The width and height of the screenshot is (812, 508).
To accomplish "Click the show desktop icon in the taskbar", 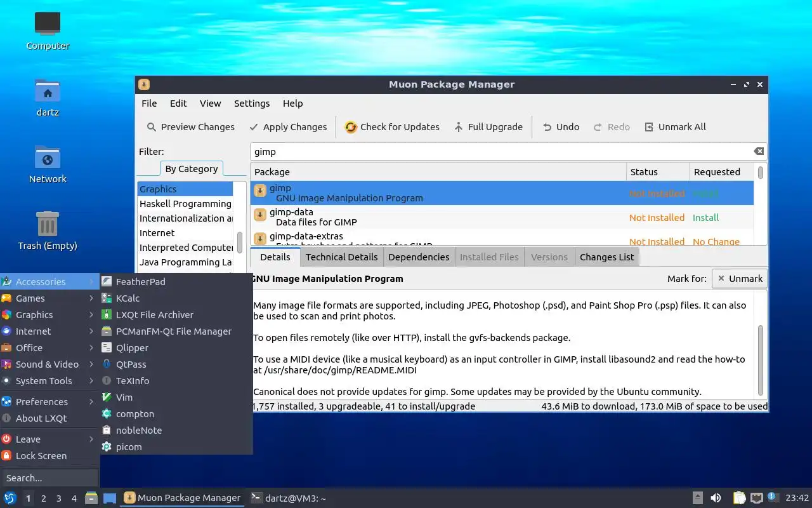I will click(x=110, y=498).
